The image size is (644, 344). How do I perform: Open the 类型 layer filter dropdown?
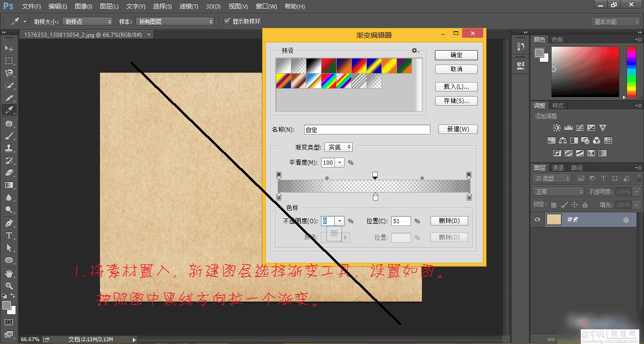tap(552, 178)
